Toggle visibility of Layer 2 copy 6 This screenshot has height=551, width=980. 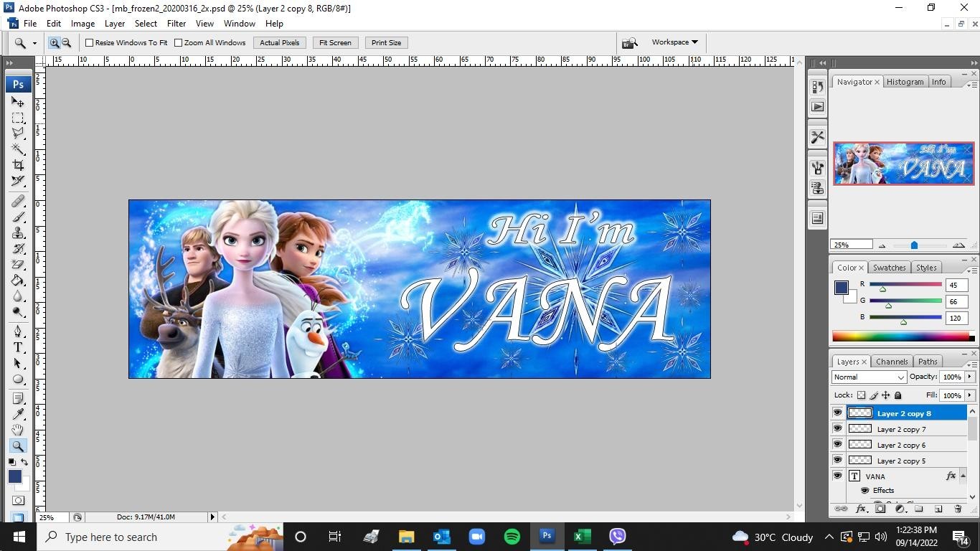tap(837, 444)
